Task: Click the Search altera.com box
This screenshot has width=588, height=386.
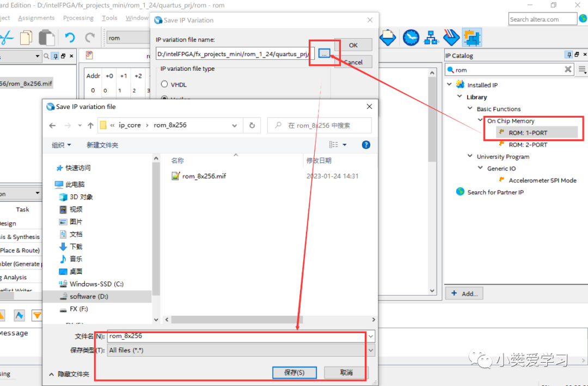Action: point(543,19)
